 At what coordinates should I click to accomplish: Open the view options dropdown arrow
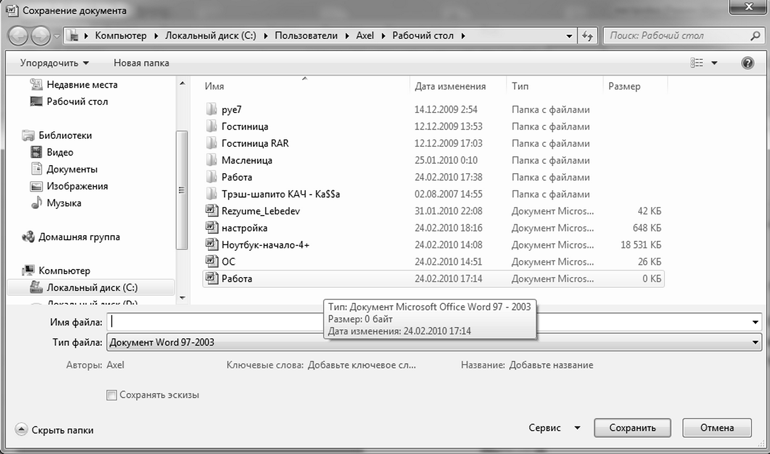(714, 63)
